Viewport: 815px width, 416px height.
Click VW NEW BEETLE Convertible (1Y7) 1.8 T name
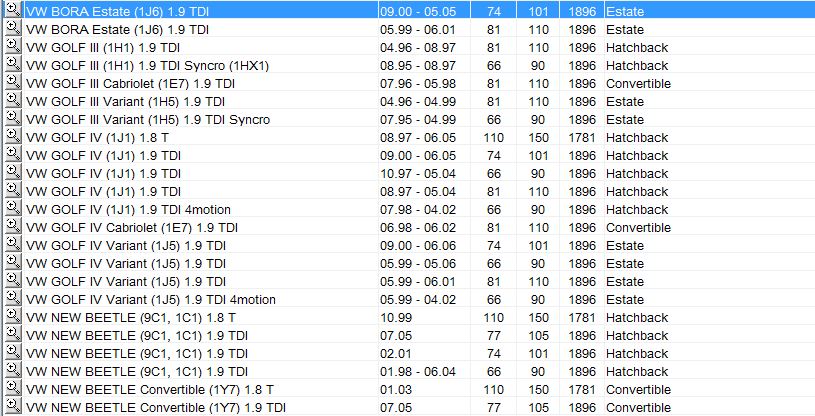[x=150, y=389]
